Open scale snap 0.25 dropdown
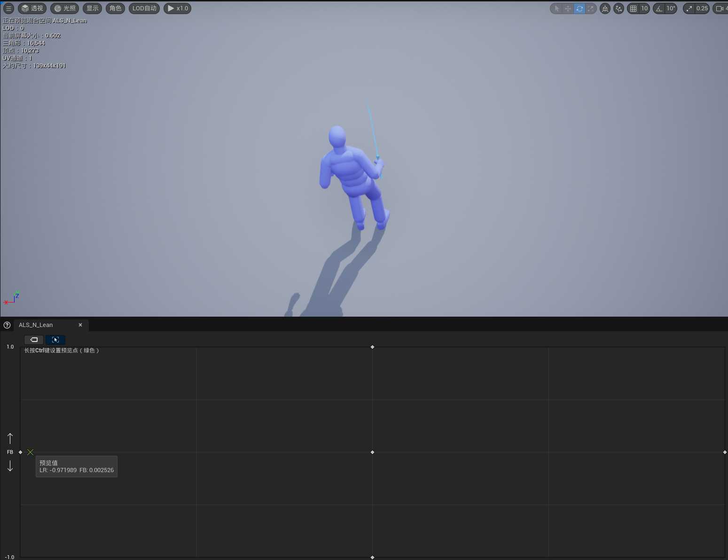728x560 pixels. pos(702,8)
